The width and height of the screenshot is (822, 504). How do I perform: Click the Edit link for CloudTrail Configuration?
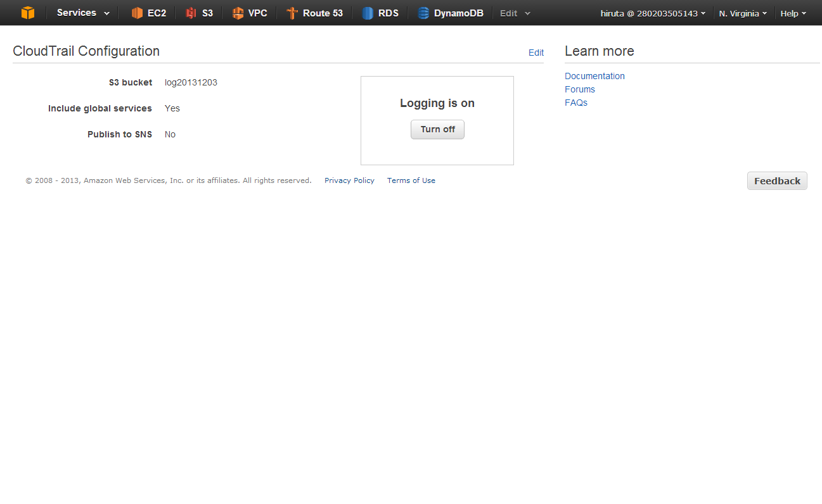pos(536,53)
